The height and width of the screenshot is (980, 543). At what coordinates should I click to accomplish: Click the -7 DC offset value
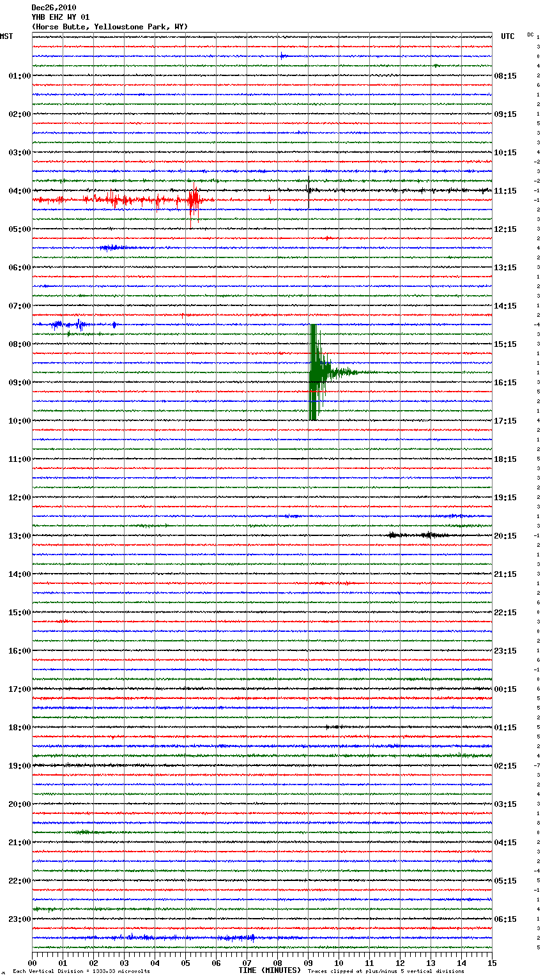538,765
